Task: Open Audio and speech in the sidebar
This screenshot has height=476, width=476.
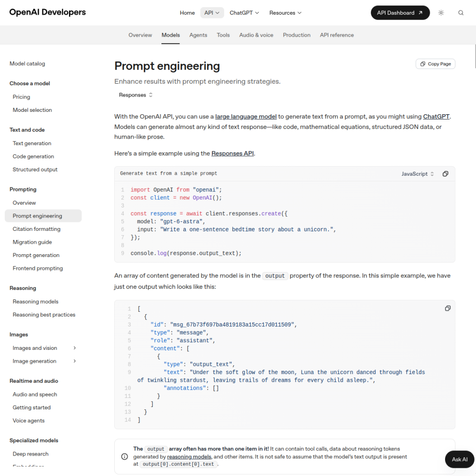Action: pyautogui.click(x=35, y=394)
